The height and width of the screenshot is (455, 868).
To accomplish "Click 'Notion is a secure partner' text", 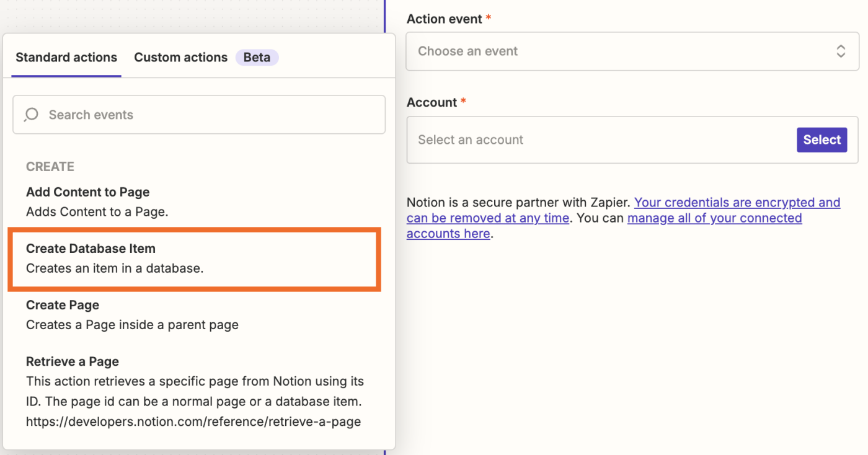I will point(518,203).
